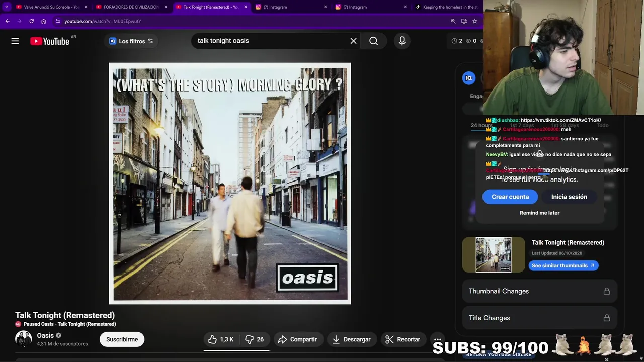The height and width of the screenshot is (362, 644).
Task: Close the Valve Anunció Su Consola tab
Action: click(86, 7)
